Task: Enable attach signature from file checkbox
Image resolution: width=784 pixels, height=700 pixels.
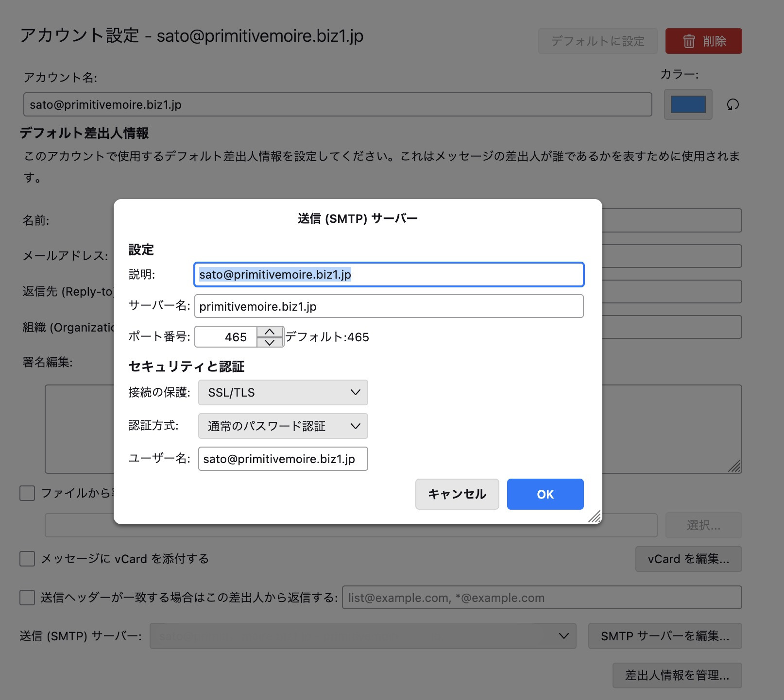Action: tap(27, 493)
